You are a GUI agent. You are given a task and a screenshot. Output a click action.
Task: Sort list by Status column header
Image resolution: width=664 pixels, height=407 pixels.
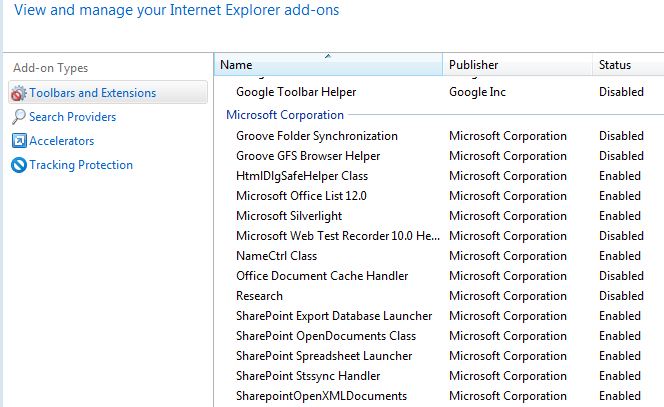pyautogui.click(x=628, y=64)
